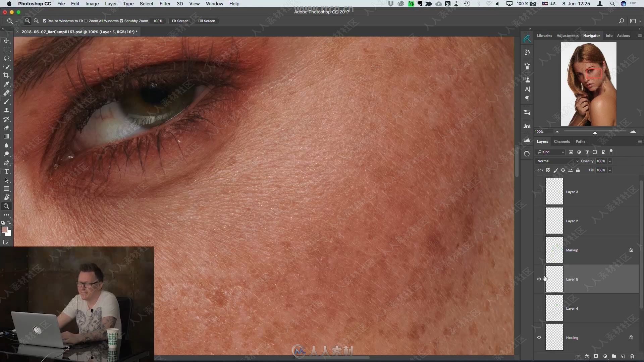
Task: Toggle Resize Windows to Fit checkbox
Action: click(x=45, y=21)
